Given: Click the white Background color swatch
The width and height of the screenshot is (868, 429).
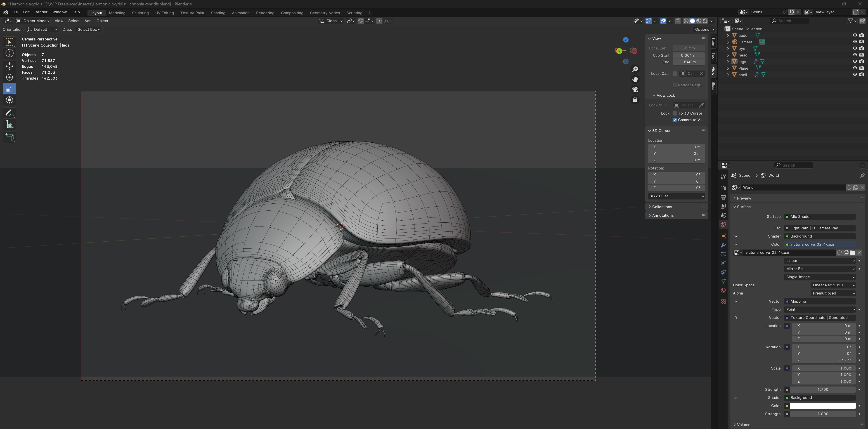Looking at the screenshot, I should pyautogui.click(x=823, y=406).
